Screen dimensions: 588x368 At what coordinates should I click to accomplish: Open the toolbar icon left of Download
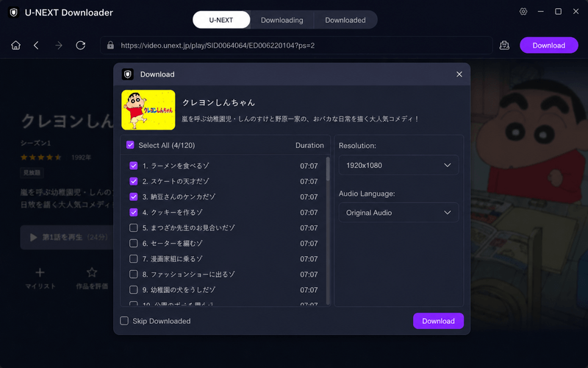[x=504, y=46]
